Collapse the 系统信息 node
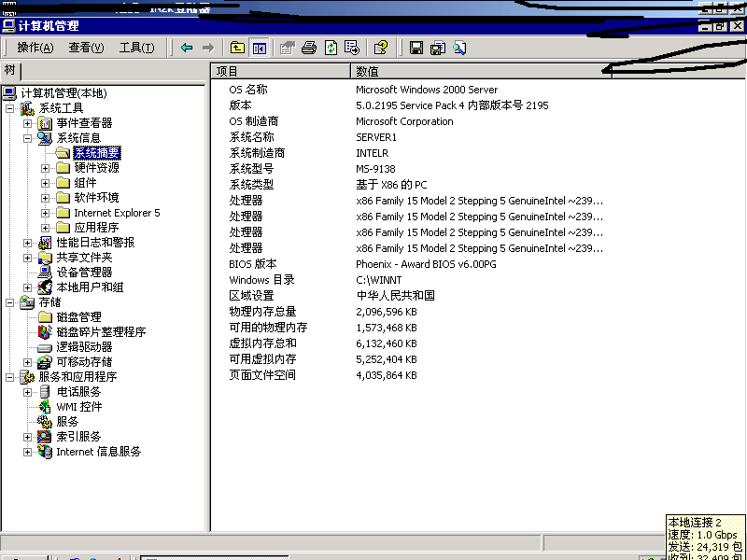This screenshot has height=560, width=747. click(28, 138)
